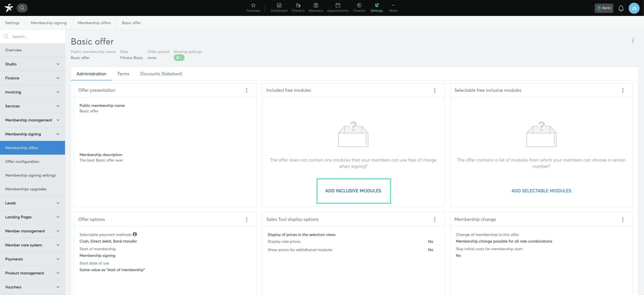Screen dimensions: 644x295
Task: Expand the Member care system section
Action: click(x=33, y=245)
